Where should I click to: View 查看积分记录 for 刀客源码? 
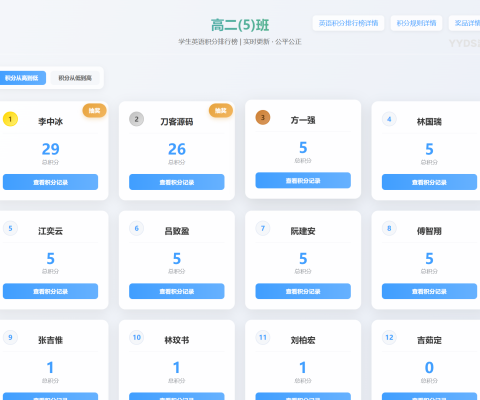click(x=177, y=182)
